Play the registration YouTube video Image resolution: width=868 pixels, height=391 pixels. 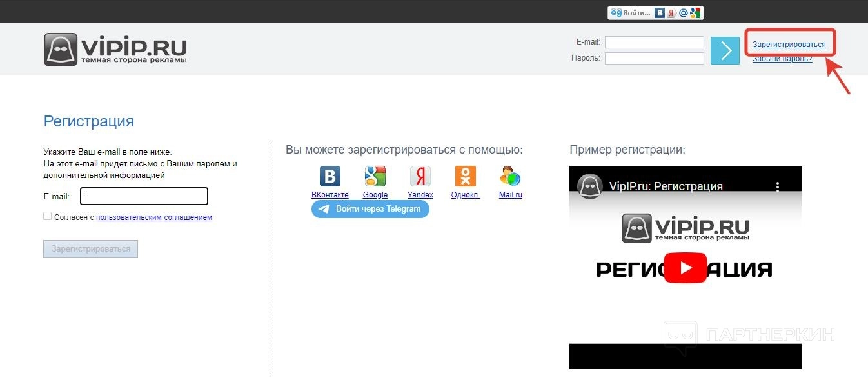(x=685, y=268)
